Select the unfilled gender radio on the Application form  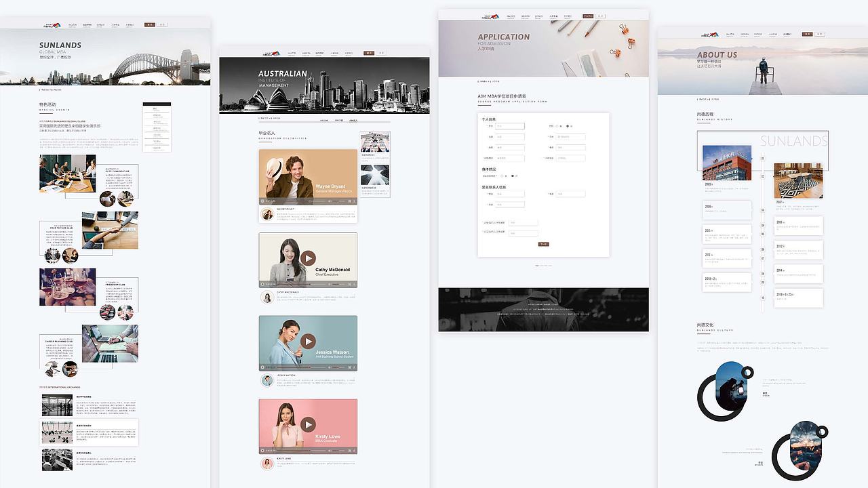click(557, 126)
